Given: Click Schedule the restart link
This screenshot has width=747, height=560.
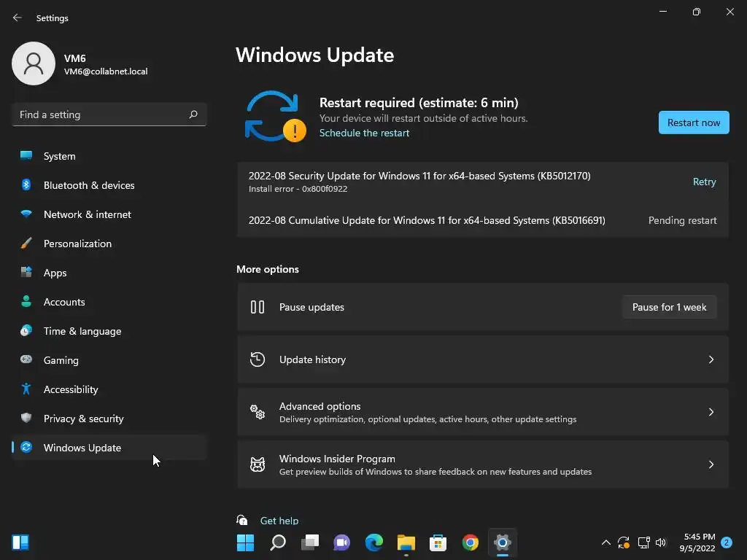Looking at the screenshot, I should tap(364, 133).
